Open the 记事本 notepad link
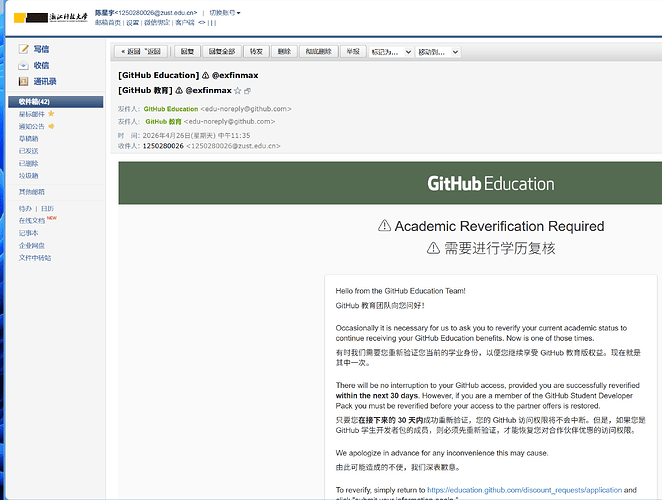662x500 pixels. [x=28, y=233]
